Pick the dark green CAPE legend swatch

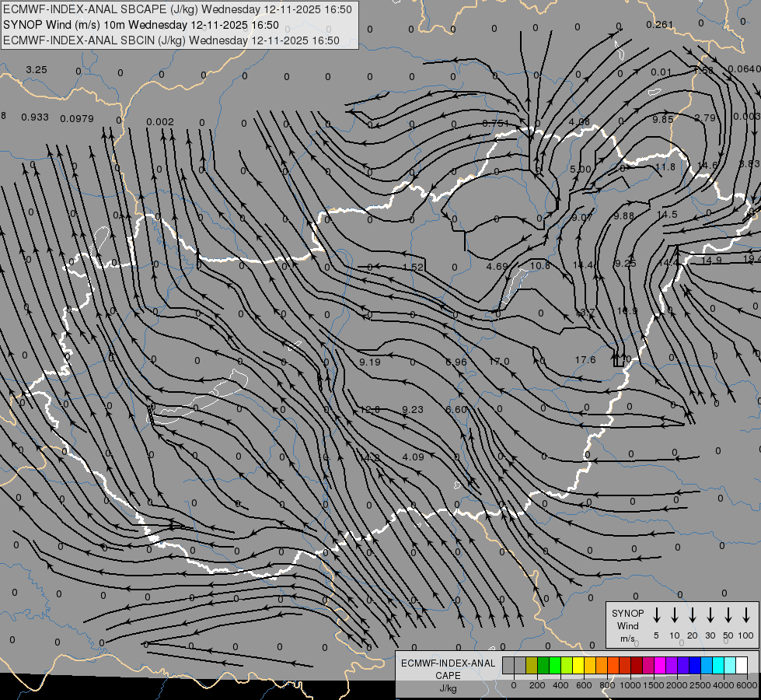tap(543, 665)
